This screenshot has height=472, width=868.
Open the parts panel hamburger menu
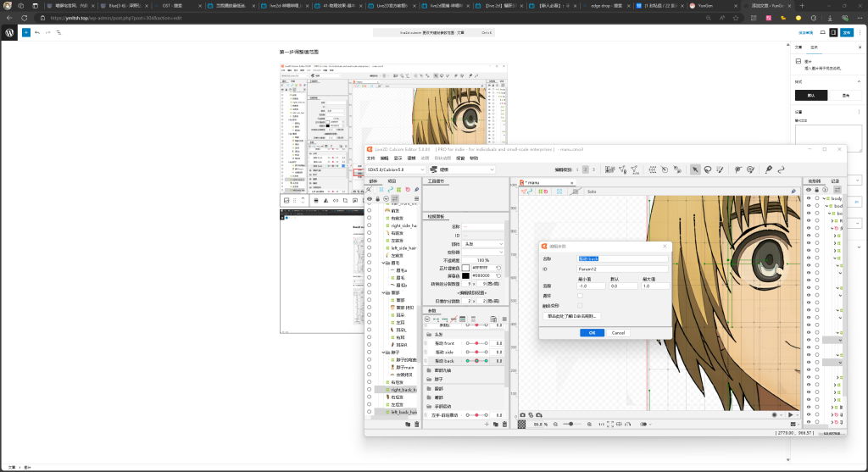416,198
